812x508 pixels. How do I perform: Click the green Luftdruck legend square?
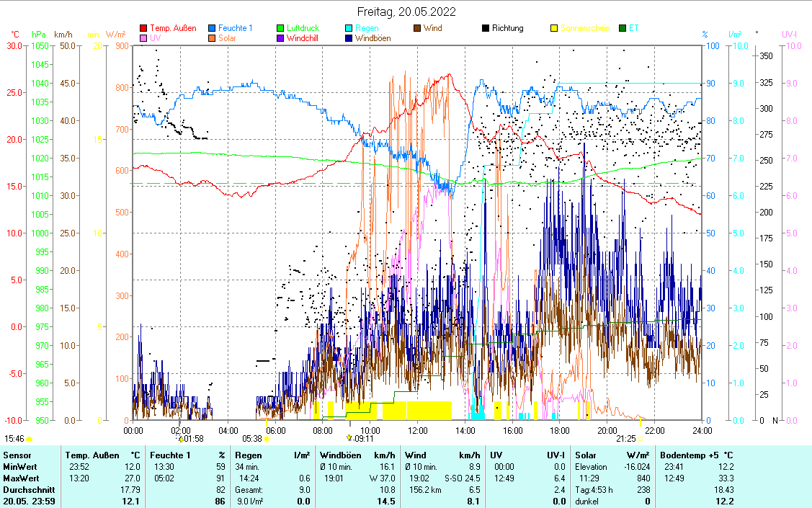(280, 29)
